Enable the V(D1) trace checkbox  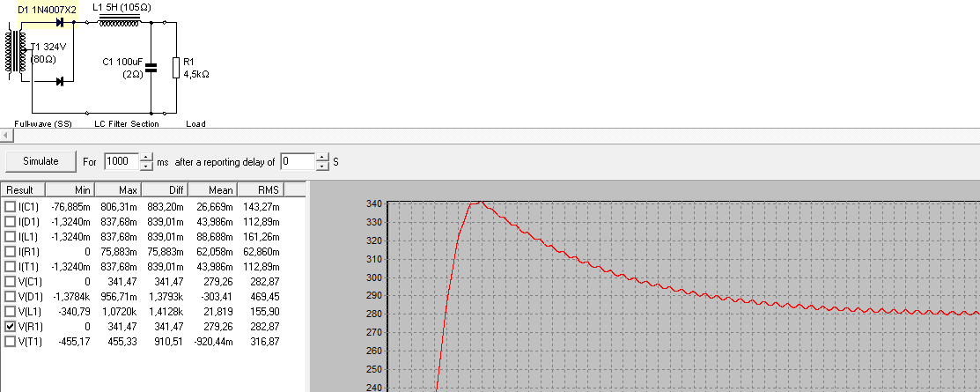(x=10, y=296)
